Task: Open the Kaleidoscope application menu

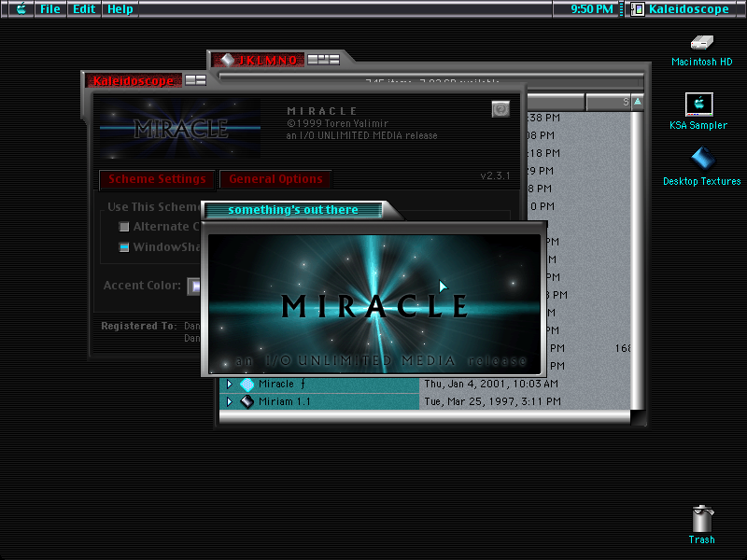Action: pos(681,8)
